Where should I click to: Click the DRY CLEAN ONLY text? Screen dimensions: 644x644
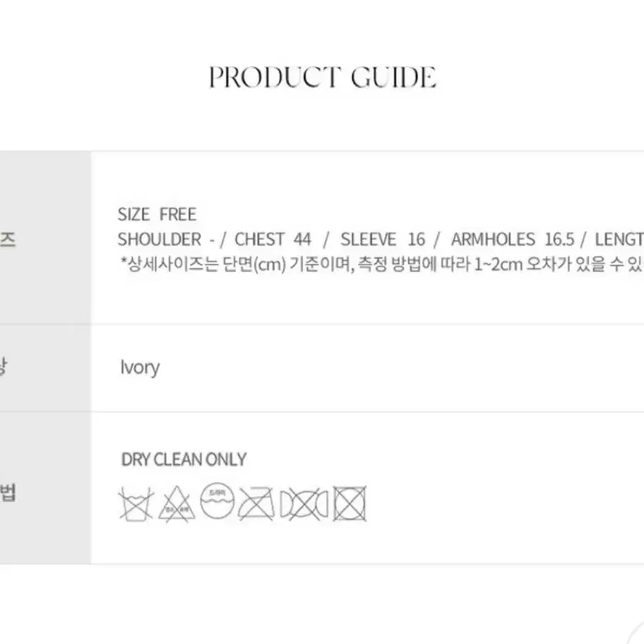[184, 460]
